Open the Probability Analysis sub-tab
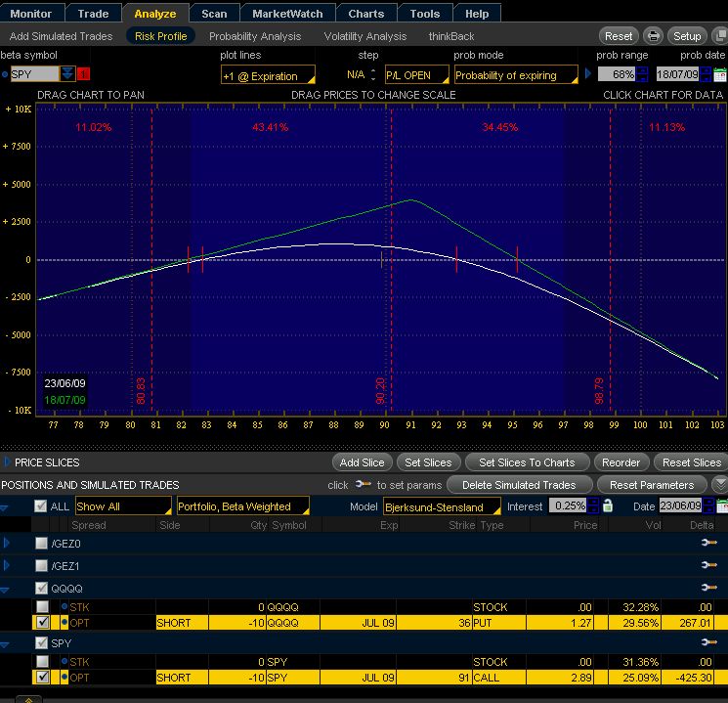Image resolution: width=728 pixels, height=703 pixels. 253,36
